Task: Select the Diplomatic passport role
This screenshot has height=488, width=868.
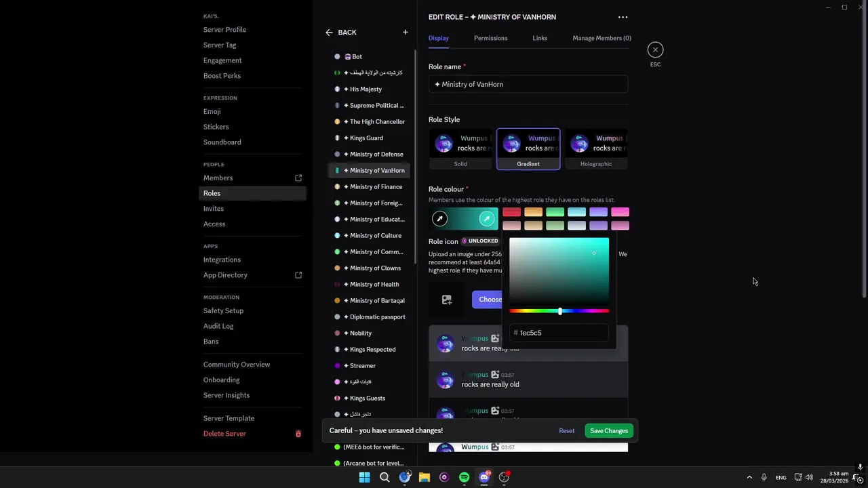Action: pyautogui.click(x=370, y=317)
